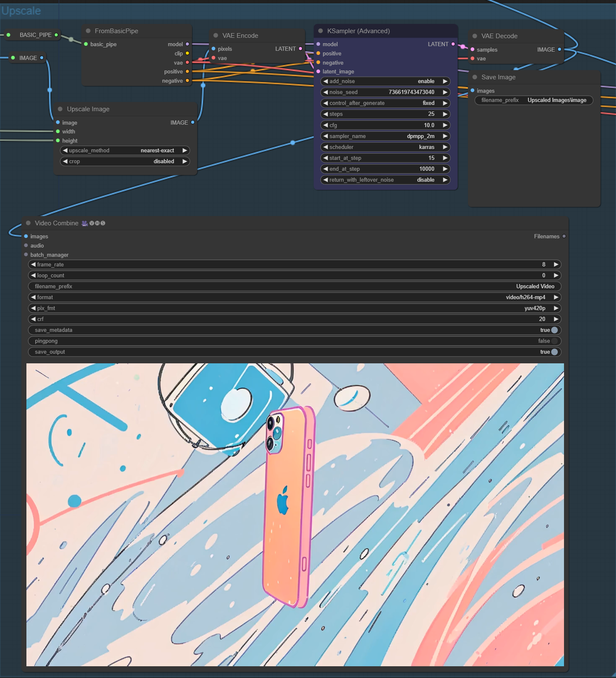Click the noise_seed value 736619743473040

[411, 92]
